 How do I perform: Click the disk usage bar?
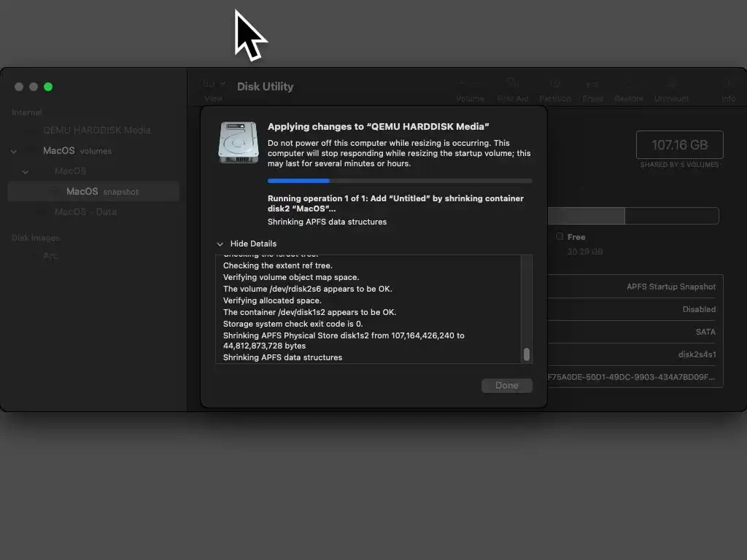click(x=633, y=216)
